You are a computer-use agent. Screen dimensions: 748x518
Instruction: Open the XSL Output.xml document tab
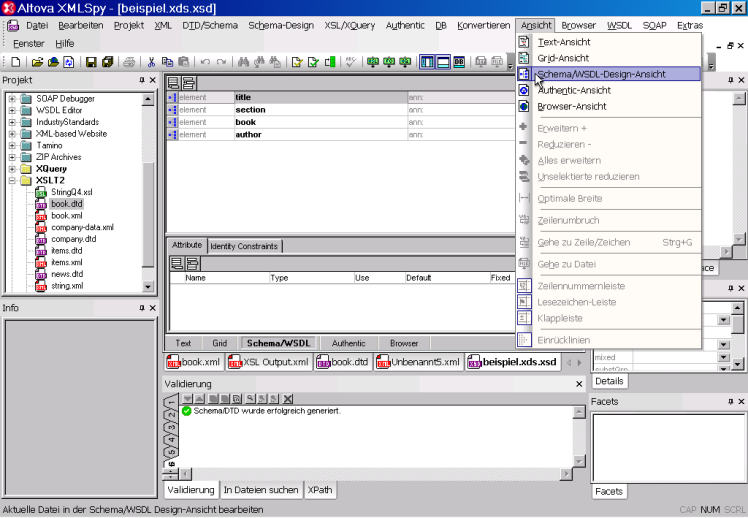(x=269, y=362)
